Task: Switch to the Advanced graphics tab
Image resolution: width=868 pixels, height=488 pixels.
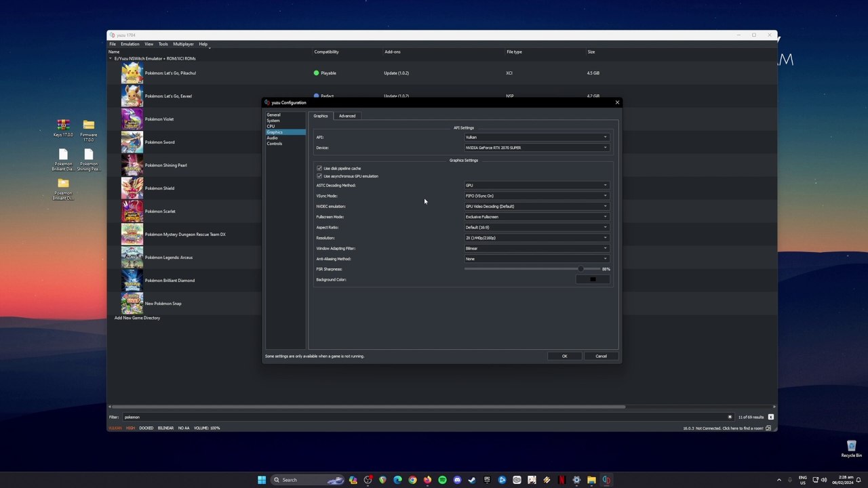Action: coord(347,116)
